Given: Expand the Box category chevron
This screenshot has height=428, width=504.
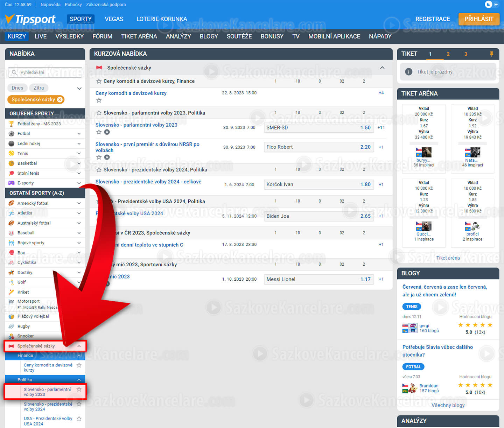Looking at the screenshot, I should click(79, 253).
